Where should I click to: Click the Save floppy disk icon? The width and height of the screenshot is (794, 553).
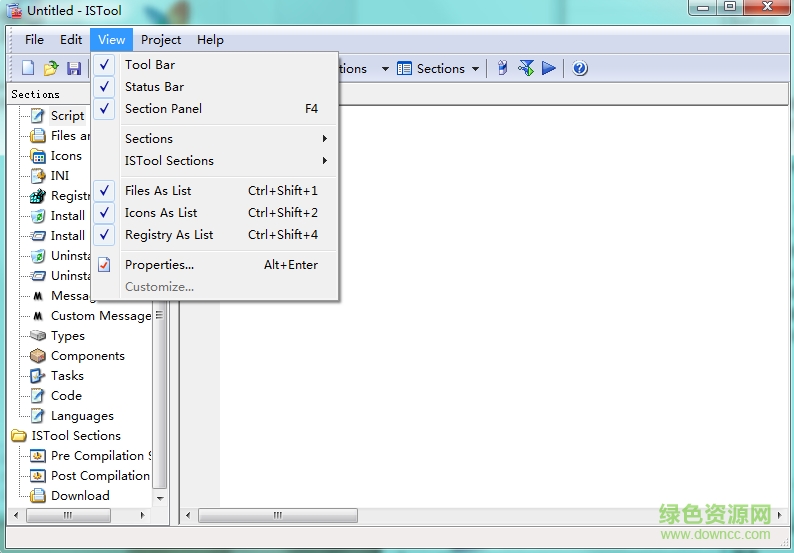74,68
